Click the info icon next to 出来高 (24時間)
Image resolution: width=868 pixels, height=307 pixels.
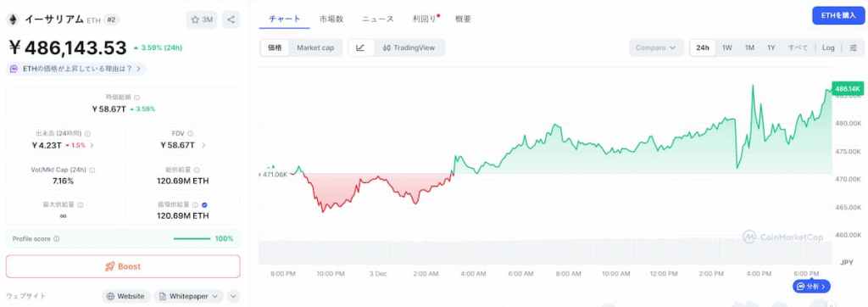click(88, 133)
